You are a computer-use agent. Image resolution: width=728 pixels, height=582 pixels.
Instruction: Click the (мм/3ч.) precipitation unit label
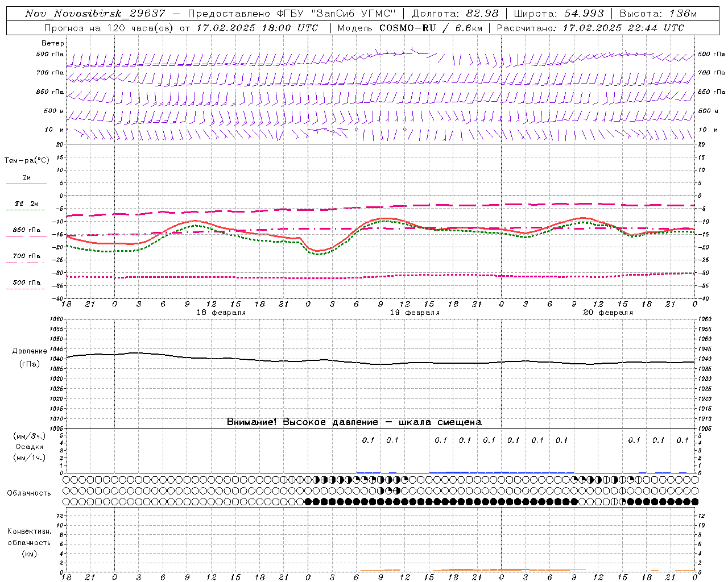point(30,436)
